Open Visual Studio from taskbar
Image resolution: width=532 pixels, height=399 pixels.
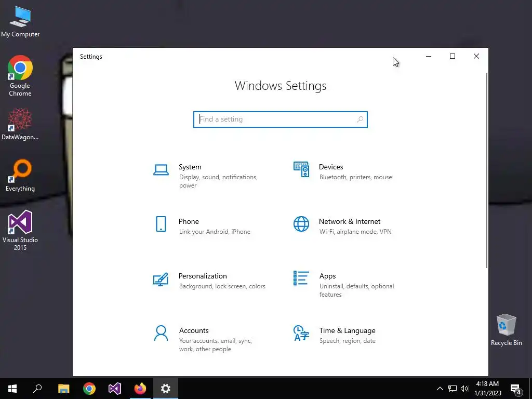pyautogui.click(x=115, y=389)
